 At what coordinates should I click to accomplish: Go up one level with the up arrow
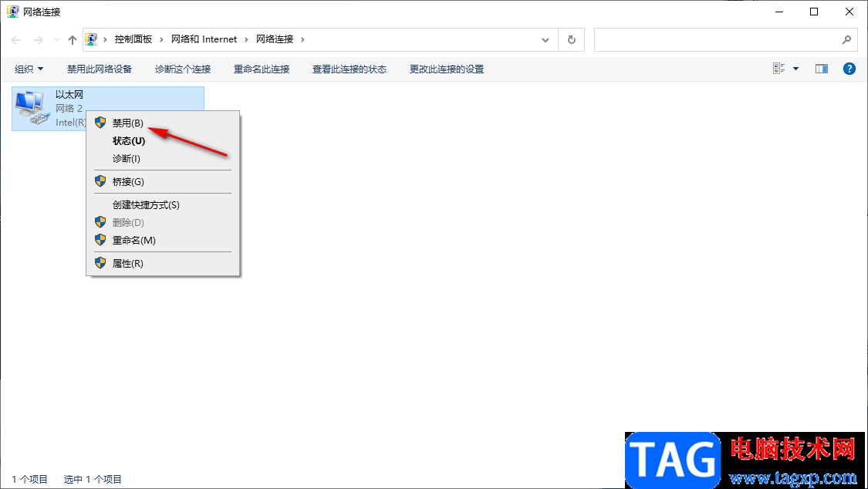(x=73, y=40)
